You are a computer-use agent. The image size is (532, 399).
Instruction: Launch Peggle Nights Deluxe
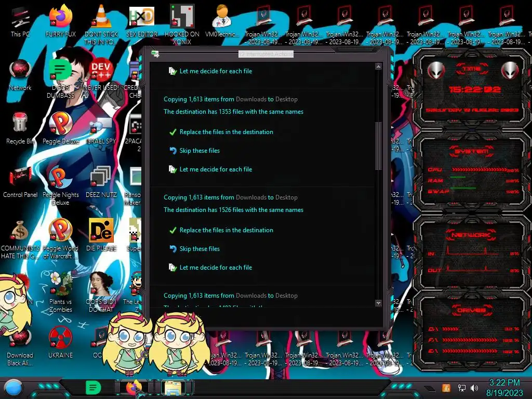click(x=60, y=186)
